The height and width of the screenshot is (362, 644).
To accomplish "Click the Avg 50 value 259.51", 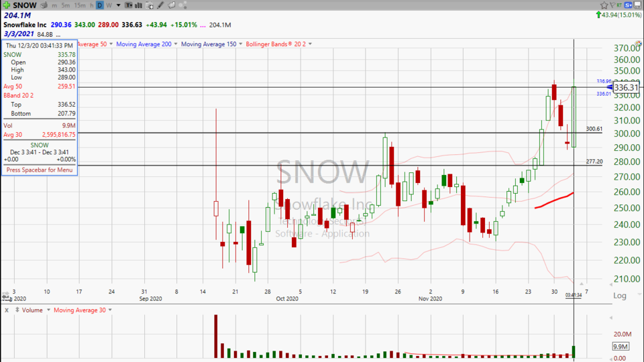I will tap(66, 86).
